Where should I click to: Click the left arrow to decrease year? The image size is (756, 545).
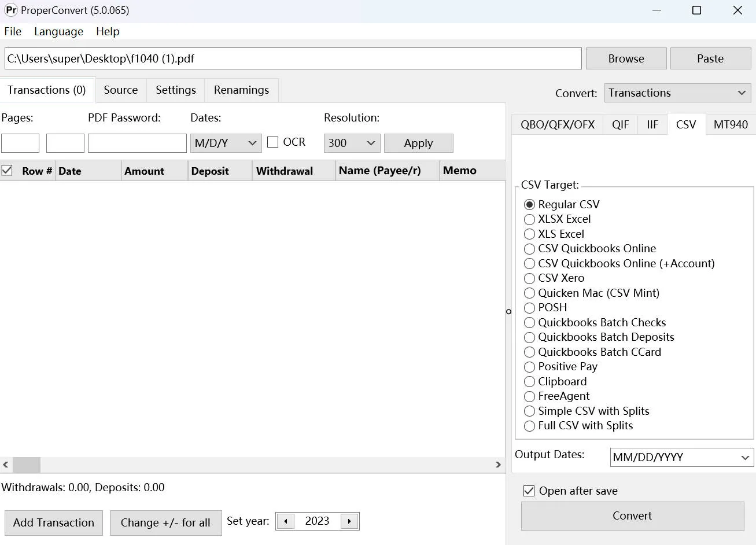click(x=285, y=521)
